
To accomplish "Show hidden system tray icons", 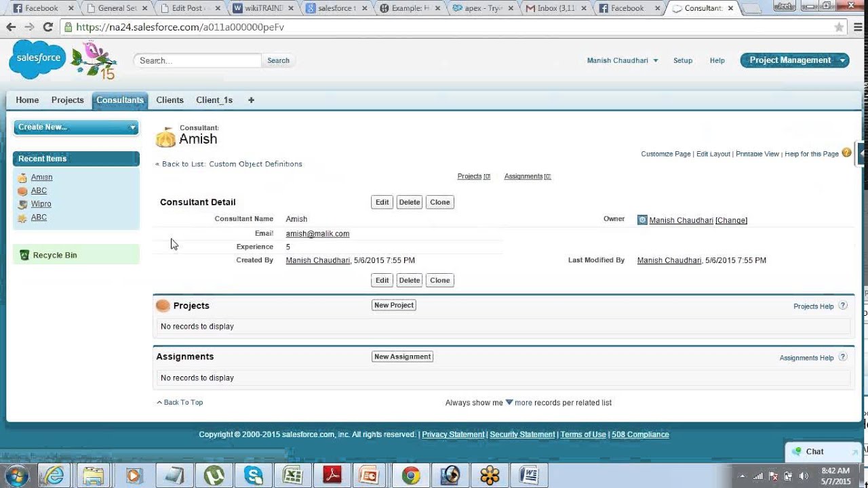I will 742,476.
